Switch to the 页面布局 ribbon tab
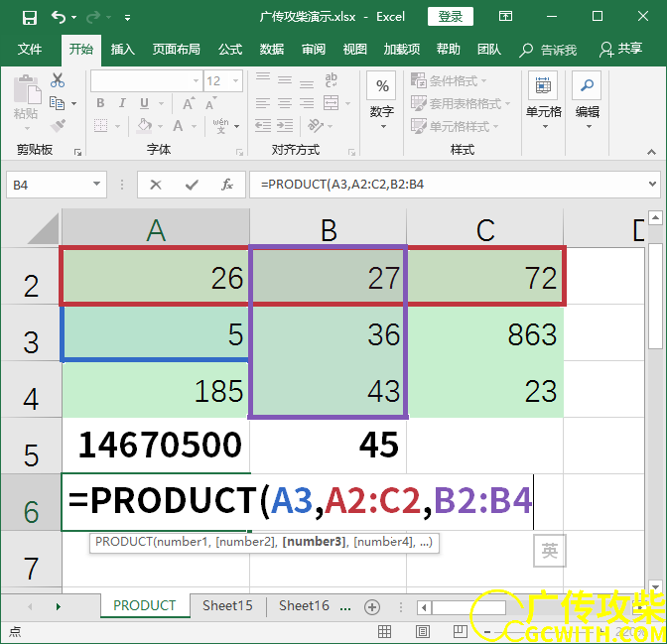The width and height of the screenshot is (667, 644). click(176, 50)
